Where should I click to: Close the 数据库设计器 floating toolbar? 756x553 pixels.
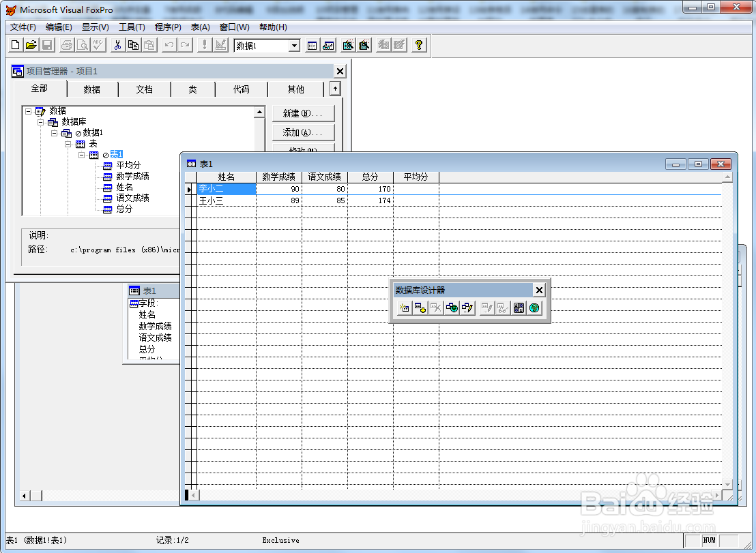(x=539, y=290)
